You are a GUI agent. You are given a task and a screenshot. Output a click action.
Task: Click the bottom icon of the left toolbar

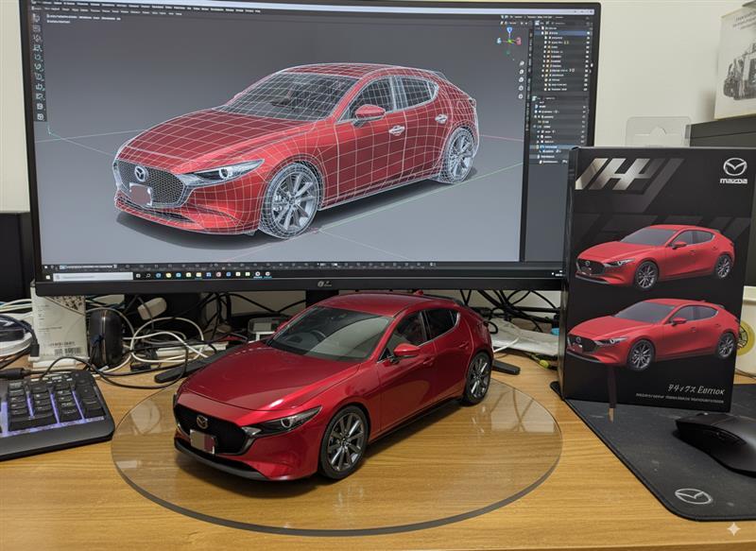39,115
